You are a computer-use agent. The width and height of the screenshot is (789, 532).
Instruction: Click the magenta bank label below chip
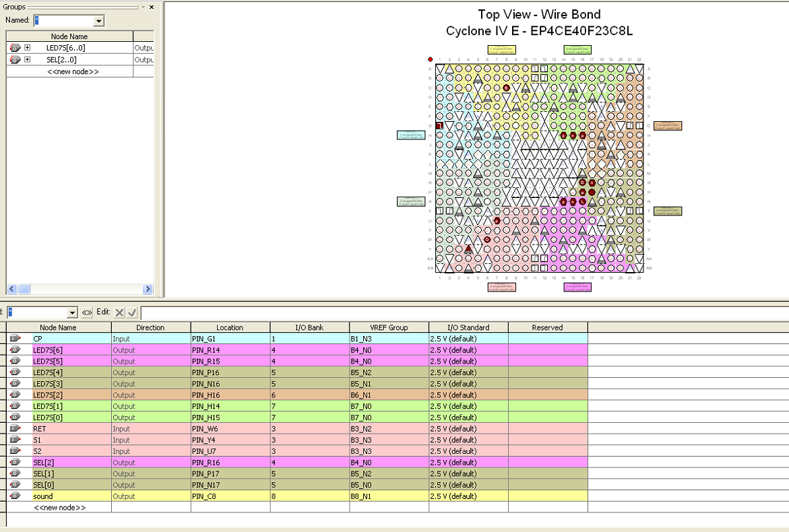click(x=577, y=287)
